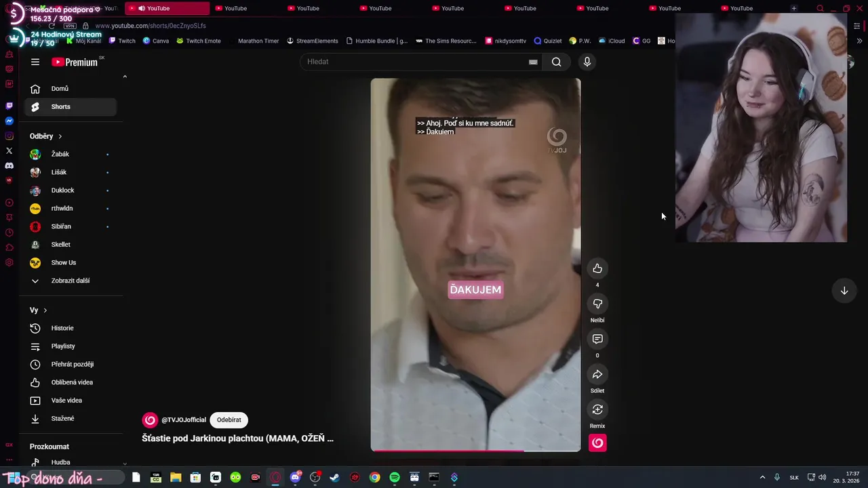Mute the playing YouTube tab's audio
Viewport: 868px width, 488px height.
[141, 8]
